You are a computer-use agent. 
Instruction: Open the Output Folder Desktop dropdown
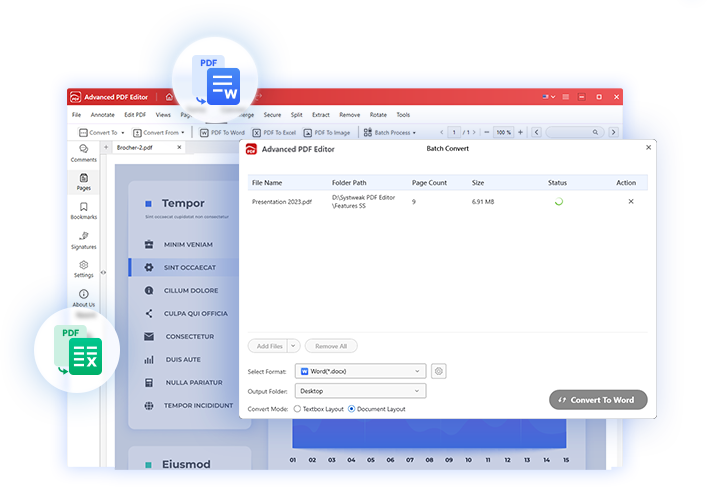(360, 391)
